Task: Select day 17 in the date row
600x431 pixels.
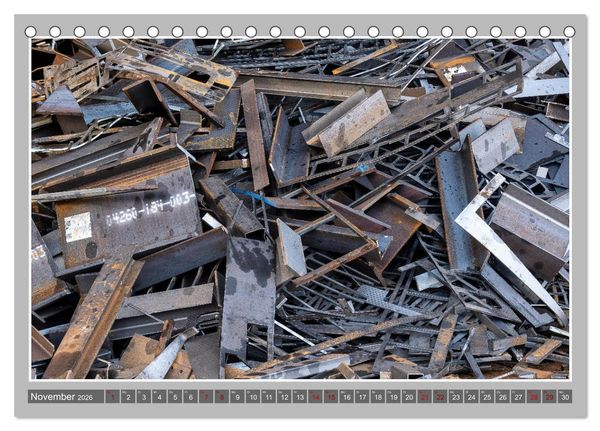Action: pos(362,397)
